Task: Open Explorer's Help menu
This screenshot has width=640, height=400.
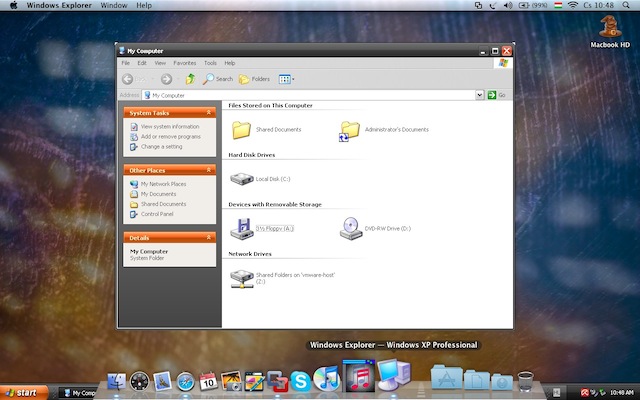Action: pyautogui.click(x=230, y=63)
